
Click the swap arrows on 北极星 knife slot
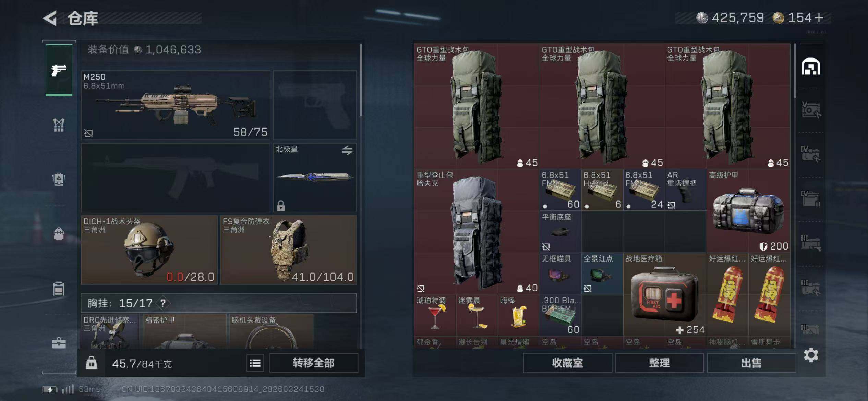click(x=347, y=150)
